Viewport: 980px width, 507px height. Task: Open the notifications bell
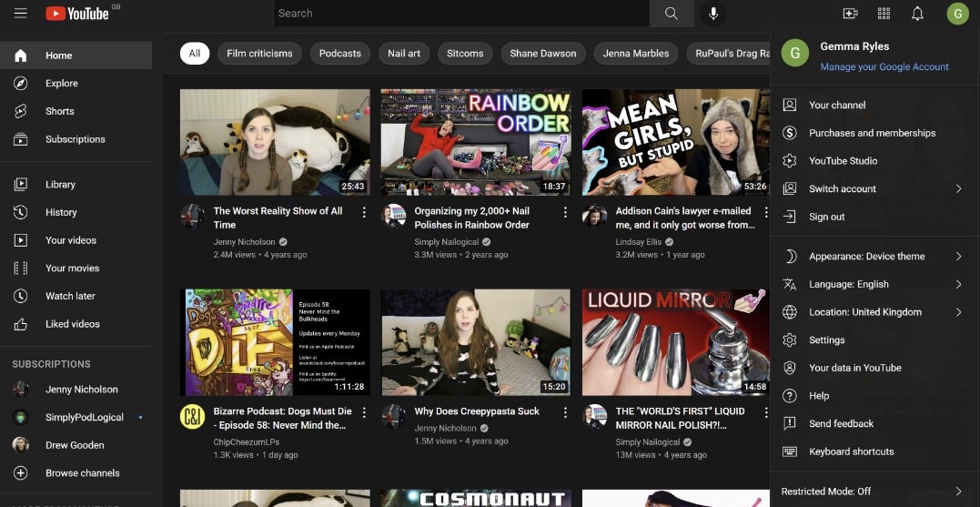pyautogui.click(x=917, y=13)
